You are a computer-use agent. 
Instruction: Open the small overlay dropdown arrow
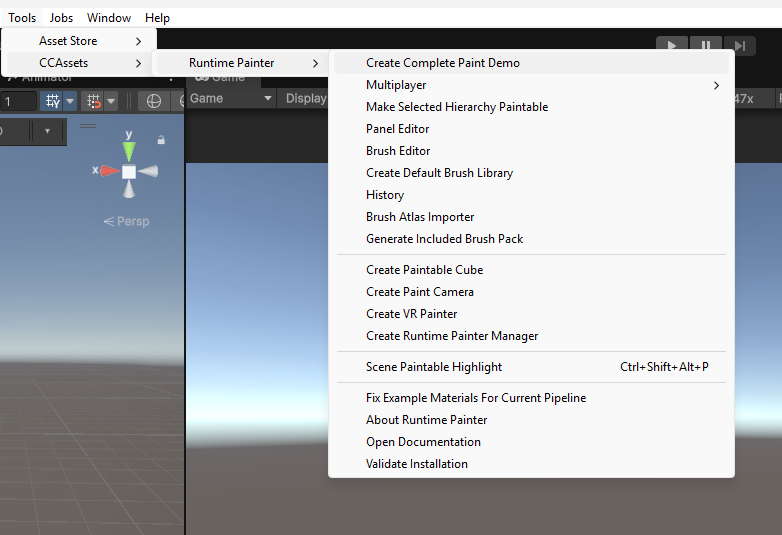(47, 132)
